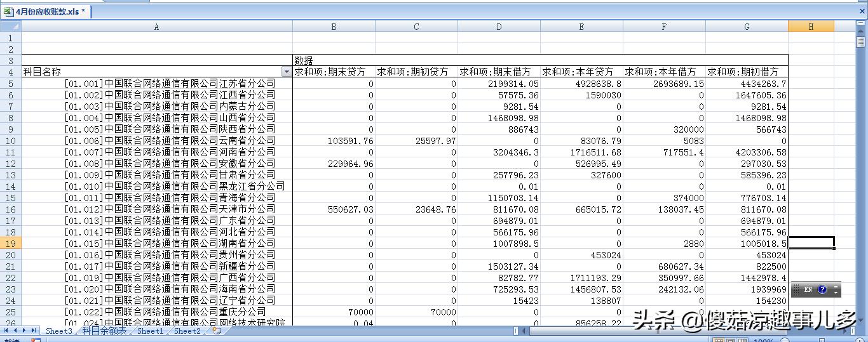Select column B header
Viewport: 868px width, 342px height.
tap(334, 26)
